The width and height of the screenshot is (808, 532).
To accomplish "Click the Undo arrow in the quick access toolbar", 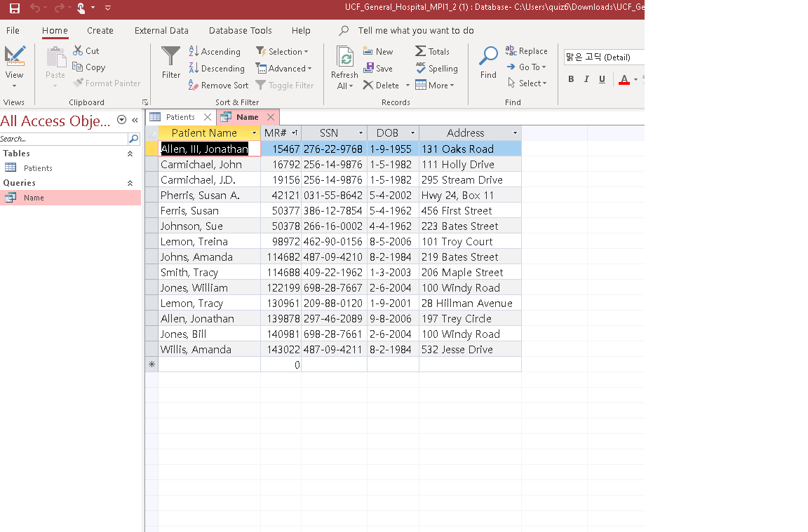I will 34,8.
